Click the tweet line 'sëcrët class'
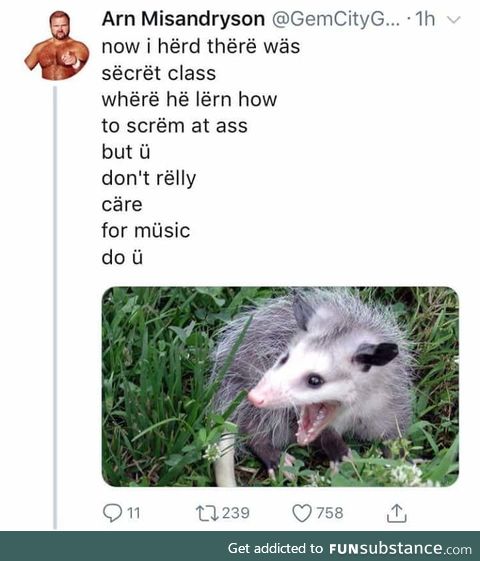 pos(159,73)
